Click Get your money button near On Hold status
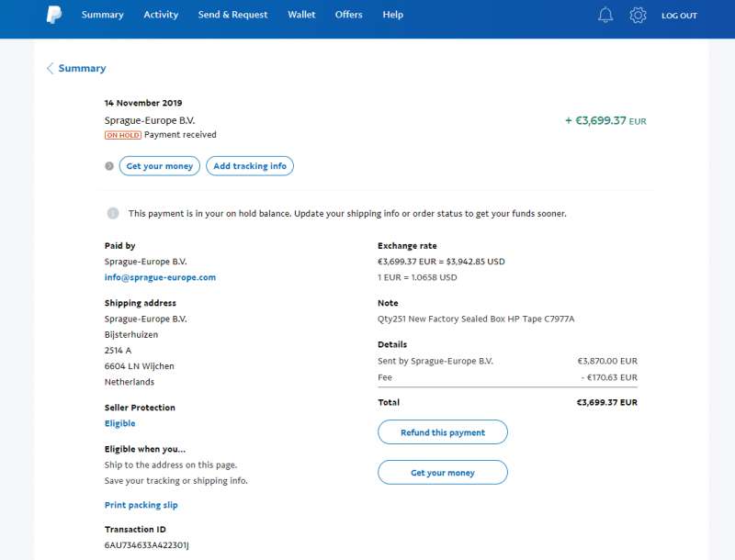The image size is (735, 560). point(159,166)
